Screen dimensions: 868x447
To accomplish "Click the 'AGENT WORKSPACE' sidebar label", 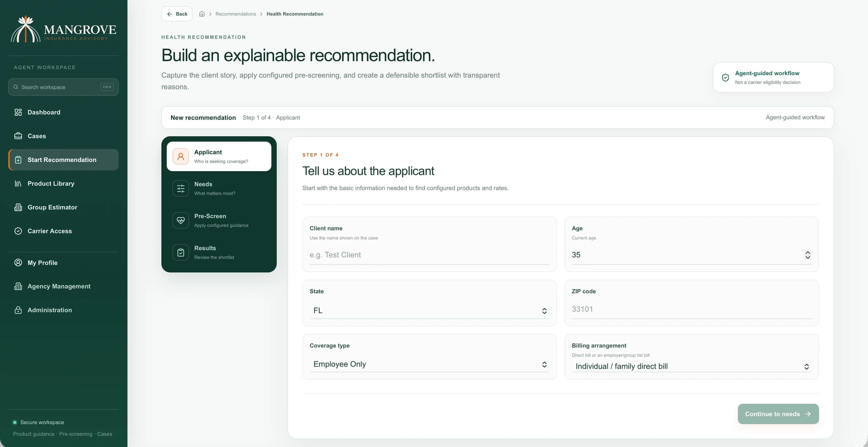I will point(45,68).
